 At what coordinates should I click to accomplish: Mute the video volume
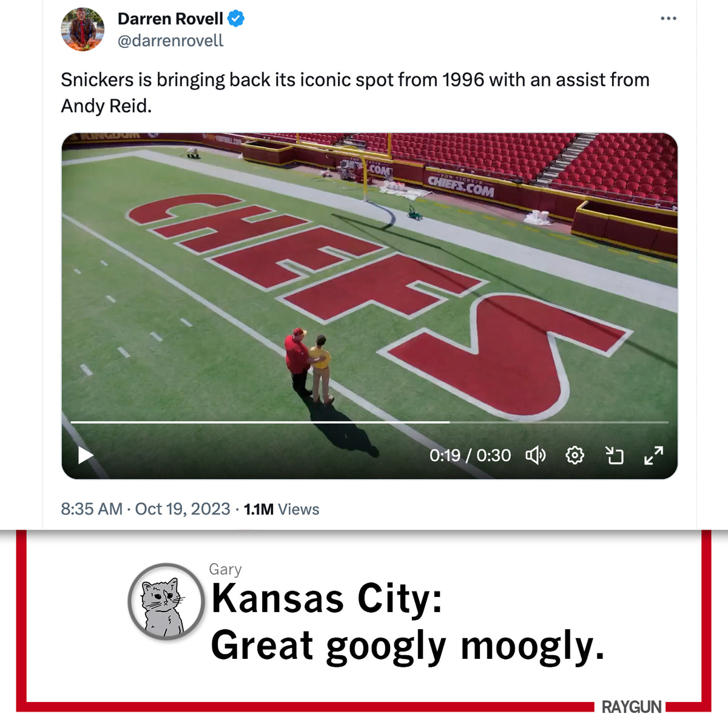tap(535, 455)
